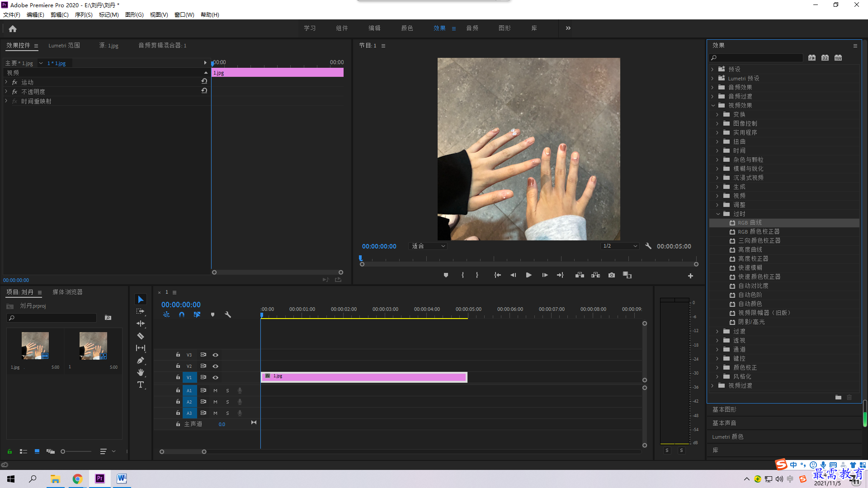
Task: Open the 序列(S) menu
Action: (84, 15)
